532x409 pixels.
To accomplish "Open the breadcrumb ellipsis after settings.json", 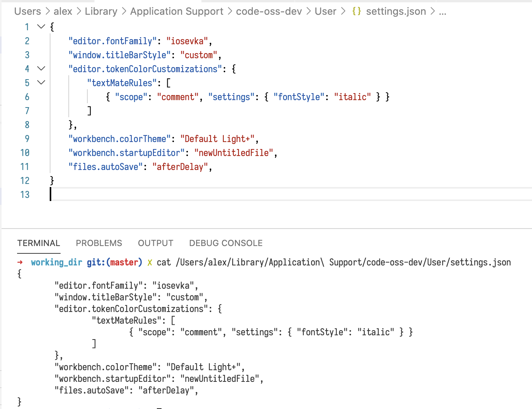I will 443,11.
